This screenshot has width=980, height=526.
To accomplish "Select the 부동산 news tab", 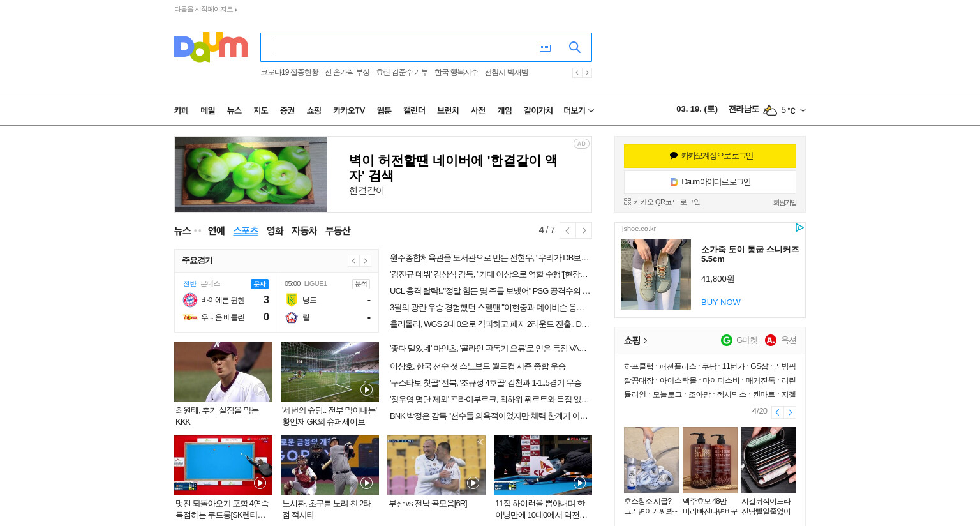I will pos(338,230).
